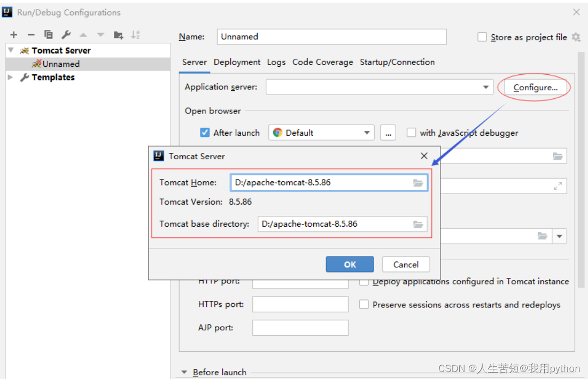Enable with JavaScript debugger checkbox
This screenshot has width=588, height=379.
412,133
